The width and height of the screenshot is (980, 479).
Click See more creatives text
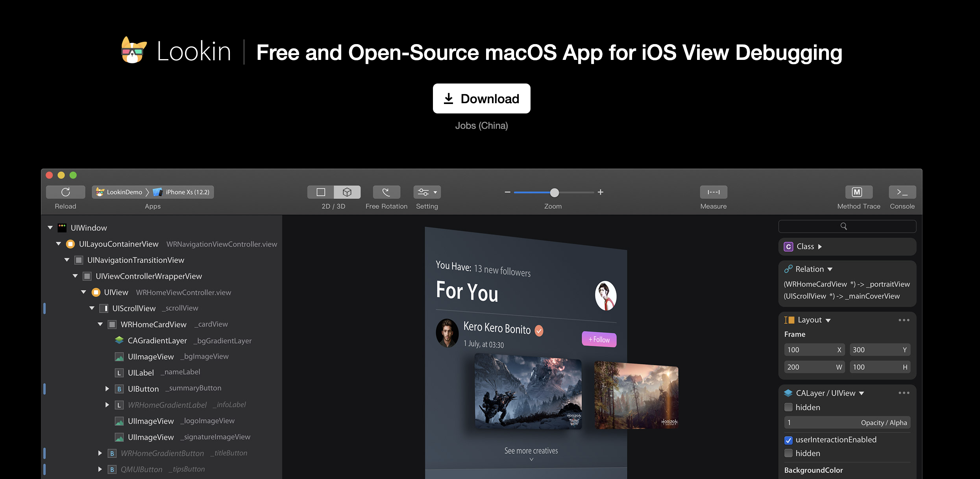pos(531,451)
